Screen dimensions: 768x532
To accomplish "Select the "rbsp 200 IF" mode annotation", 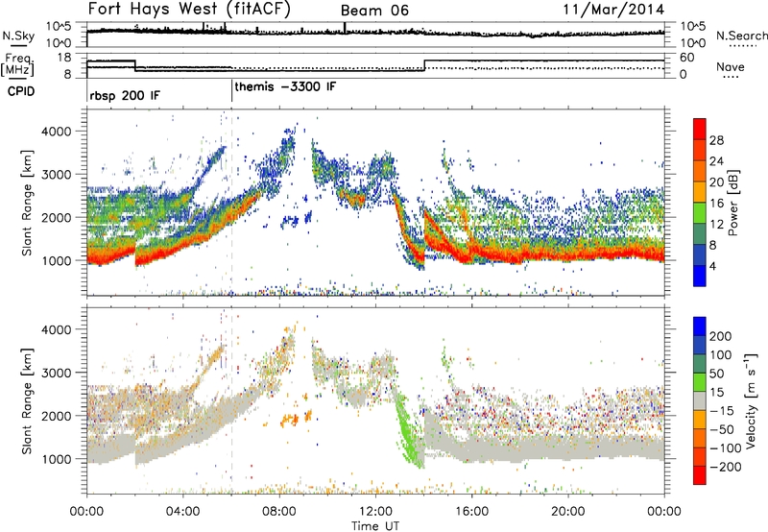I will (x=125, y=95).
